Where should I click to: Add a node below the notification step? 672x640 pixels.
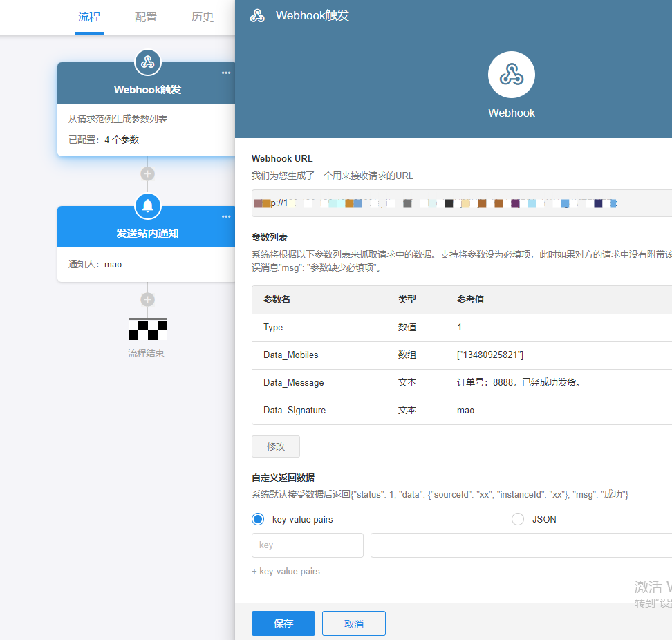[x=147, y=299]
